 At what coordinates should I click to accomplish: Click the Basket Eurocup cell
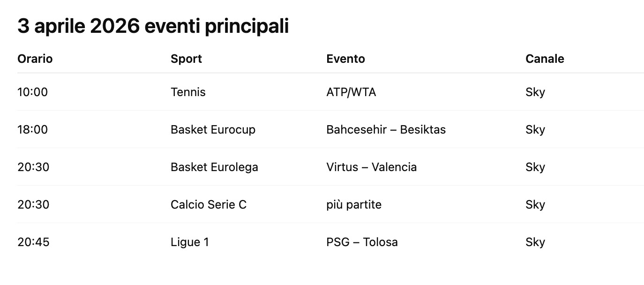213,130
